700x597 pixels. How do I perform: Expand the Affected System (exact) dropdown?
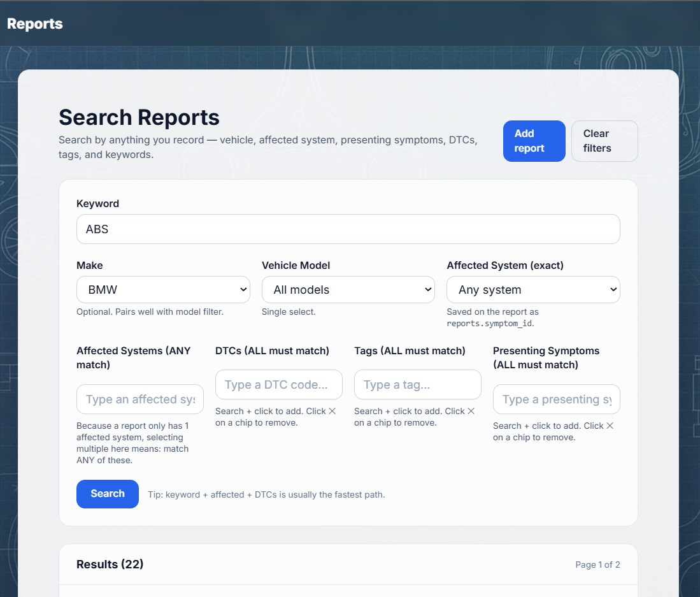(x=533, y=289)
